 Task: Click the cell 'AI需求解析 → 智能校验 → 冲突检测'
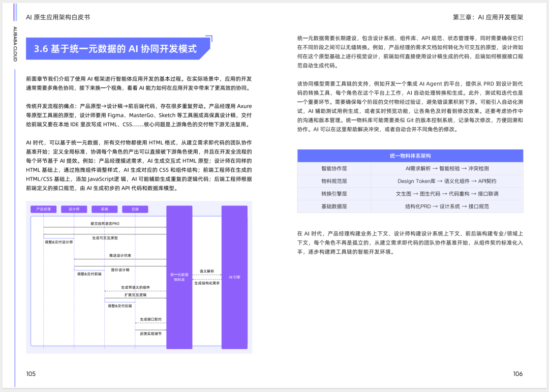[447, 168]
